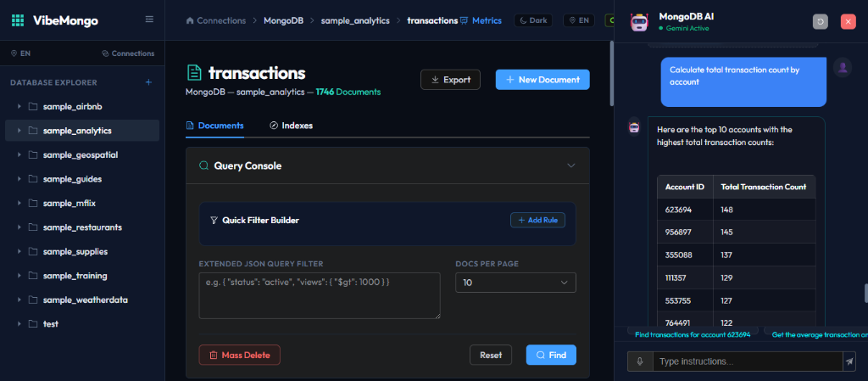Go to Connections breadcrumb
The height and width of the screenshot is (381, 868).
[216, 20]
